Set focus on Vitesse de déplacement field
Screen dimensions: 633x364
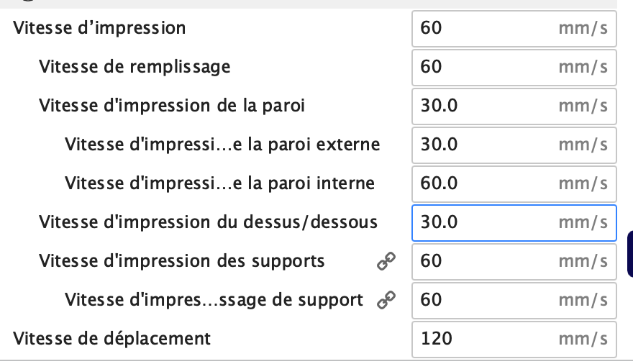(514, 339)
